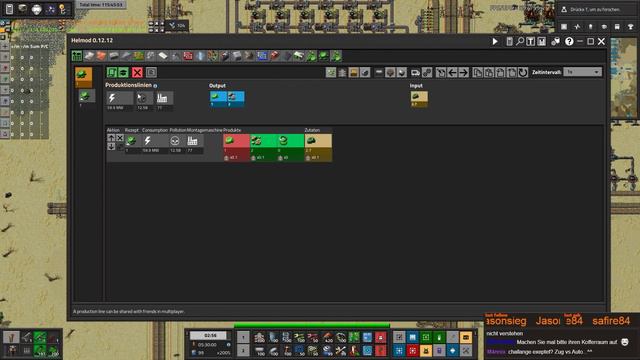Click the gray square button after the red X
Screen dimensions: 640x360
pyautogui.click(x=151, y=72)
